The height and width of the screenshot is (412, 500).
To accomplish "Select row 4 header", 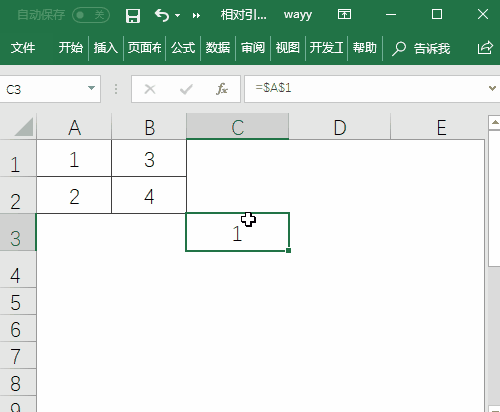I will [18, 269].
